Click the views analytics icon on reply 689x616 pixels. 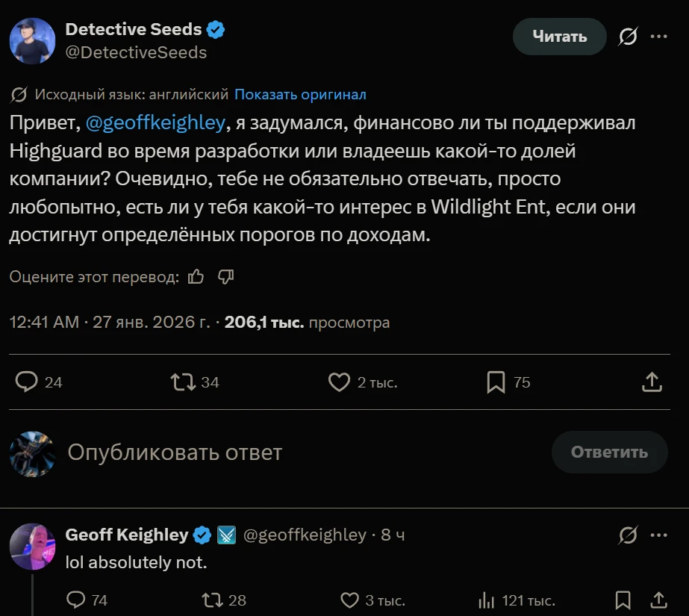pos(487,600)
